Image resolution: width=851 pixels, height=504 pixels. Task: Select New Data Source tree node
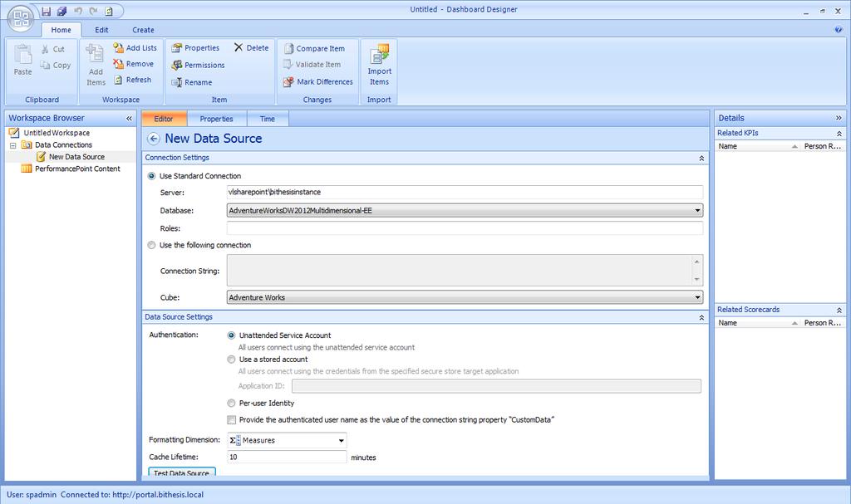(x=76, y=157)
